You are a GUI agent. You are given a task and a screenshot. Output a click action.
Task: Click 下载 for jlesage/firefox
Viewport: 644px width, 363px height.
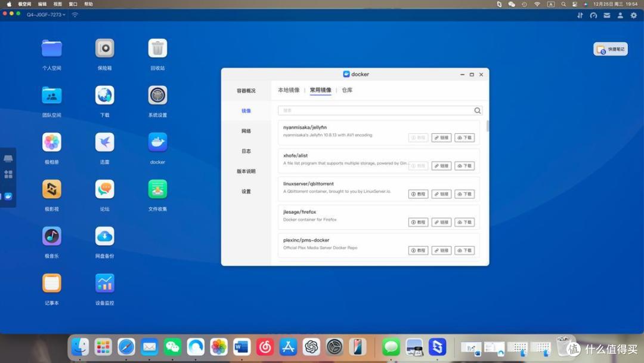coord(465,223)
